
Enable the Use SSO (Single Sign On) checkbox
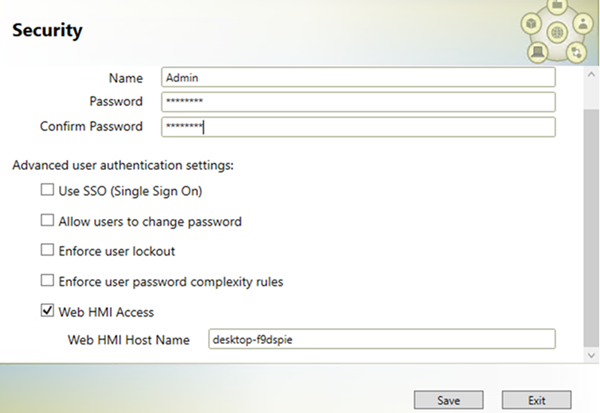pyautogui.click(x=47, y=189)
